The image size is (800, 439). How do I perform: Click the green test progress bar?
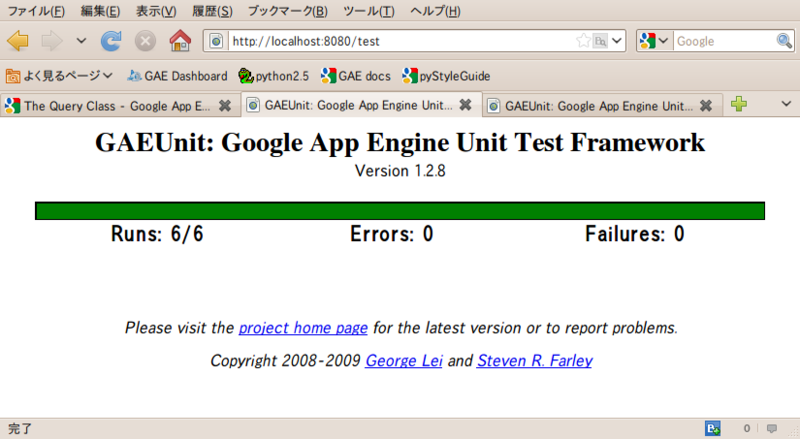point(400,211)
